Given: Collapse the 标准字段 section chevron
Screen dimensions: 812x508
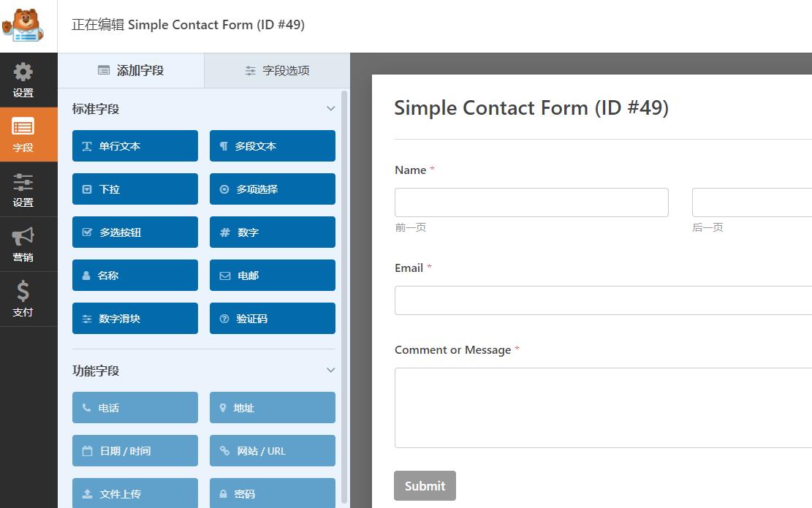Looking at the screenshot, I should (x=330, y=109).
